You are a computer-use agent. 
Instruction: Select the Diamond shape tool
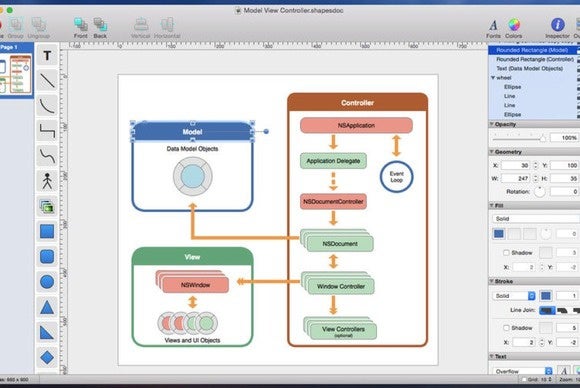[47, 358]
